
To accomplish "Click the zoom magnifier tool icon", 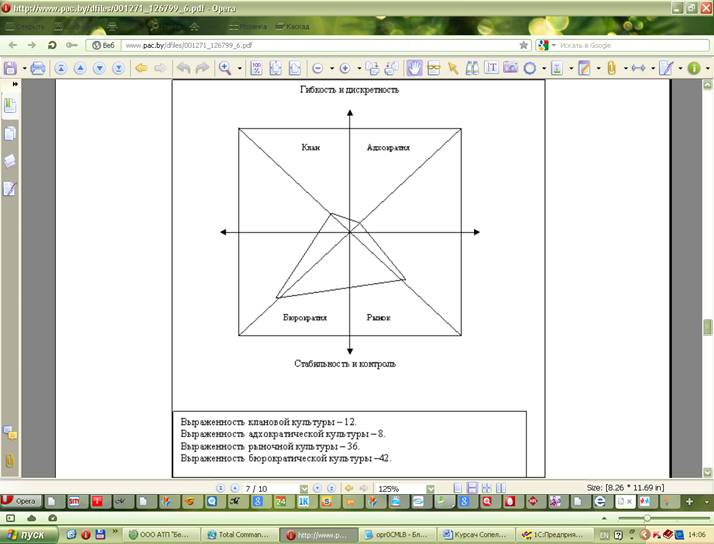I will [x=224, y=68].
